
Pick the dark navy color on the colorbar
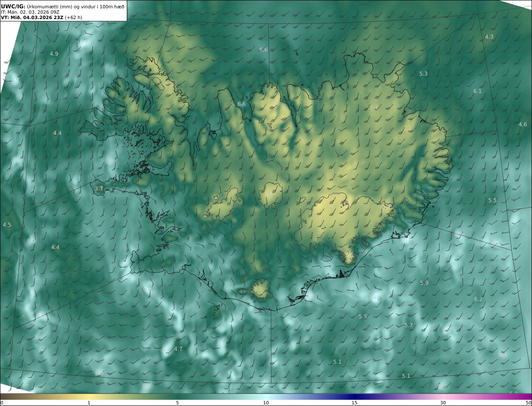point(355,396)
